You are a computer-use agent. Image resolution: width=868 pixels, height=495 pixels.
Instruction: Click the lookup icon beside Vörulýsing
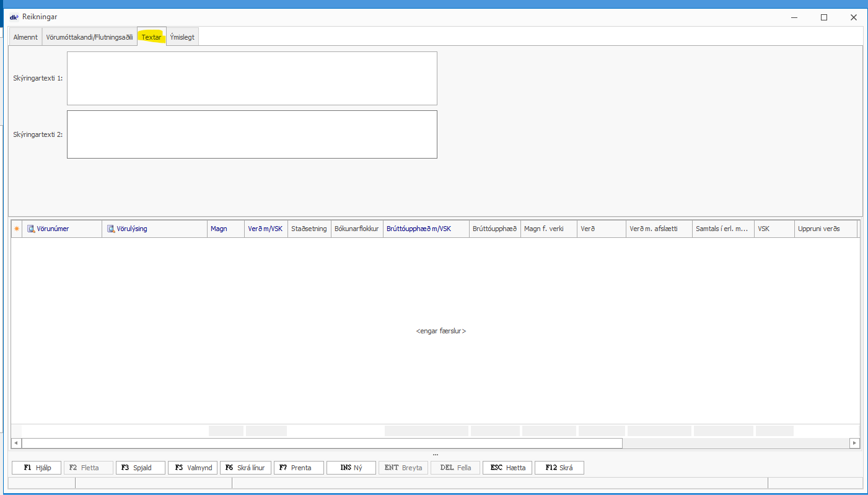click(111, 229)
